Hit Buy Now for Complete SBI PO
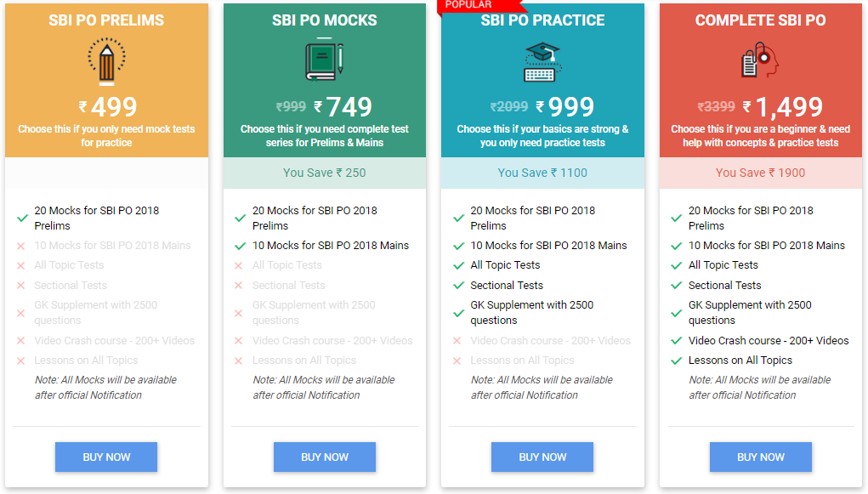The width and height of the screenshot is (868, 494). coord(760,457)
